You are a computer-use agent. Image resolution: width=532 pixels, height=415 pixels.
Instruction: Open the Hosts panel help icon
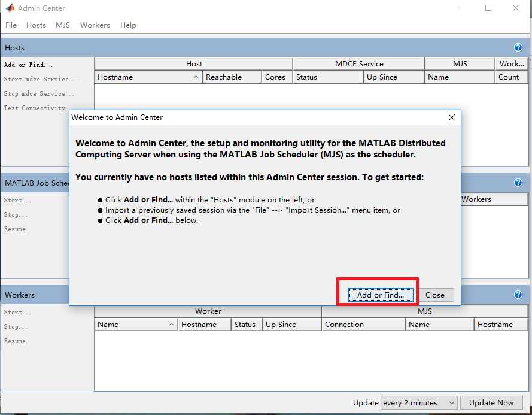pos(518,47)
